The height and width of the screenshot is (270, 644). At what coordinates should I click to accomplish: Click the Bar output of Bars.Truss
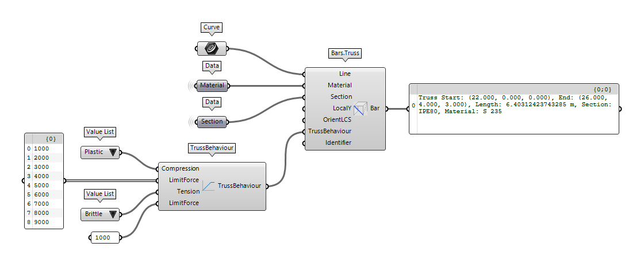click(374, 108)
